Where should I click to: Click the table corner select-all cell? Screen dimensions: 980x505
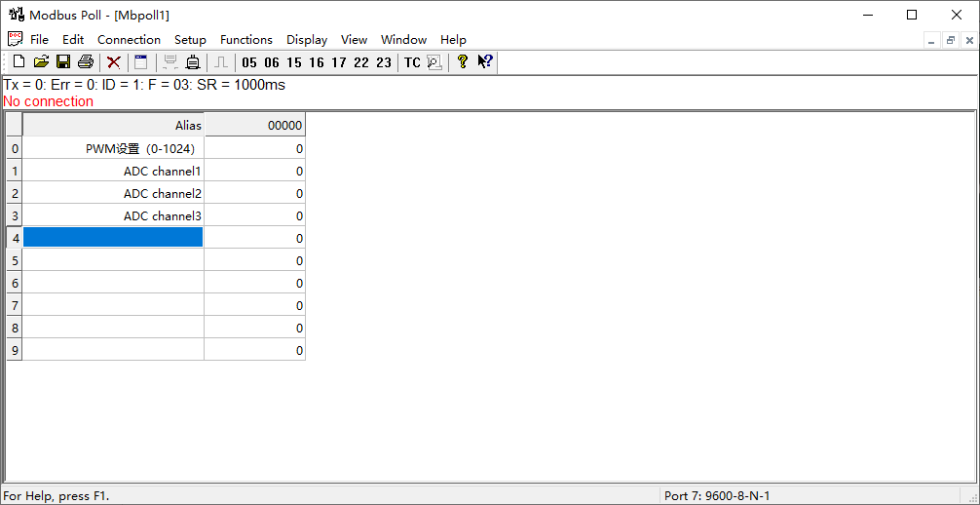pyautogui.click(x=15, y=125)
